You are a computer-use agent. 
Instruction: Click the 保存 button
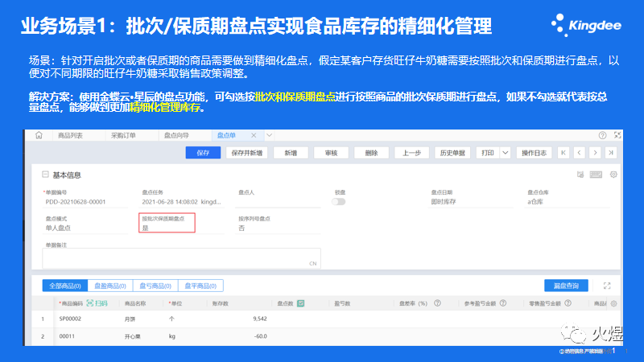click(203, 153)
